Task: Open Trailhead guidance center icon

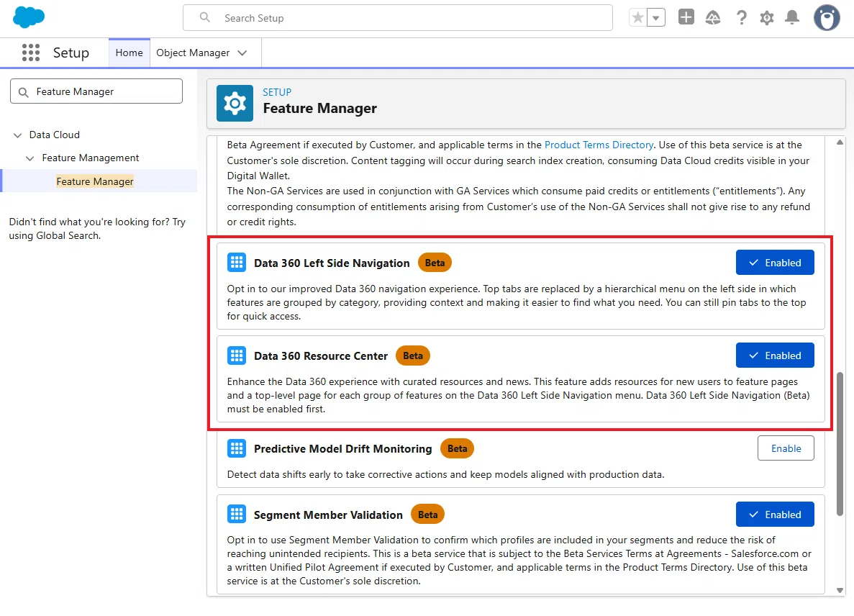Action: (712, 18)
